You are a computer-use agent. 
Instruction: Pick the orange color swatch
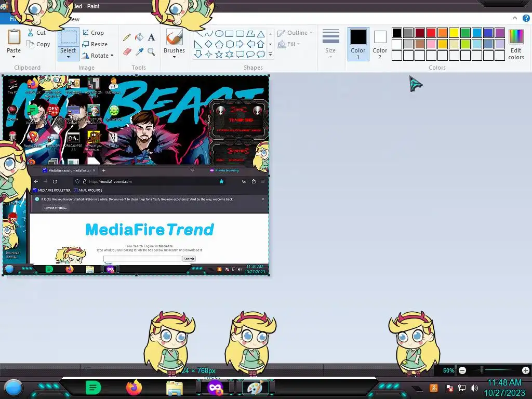click(443, 33)
